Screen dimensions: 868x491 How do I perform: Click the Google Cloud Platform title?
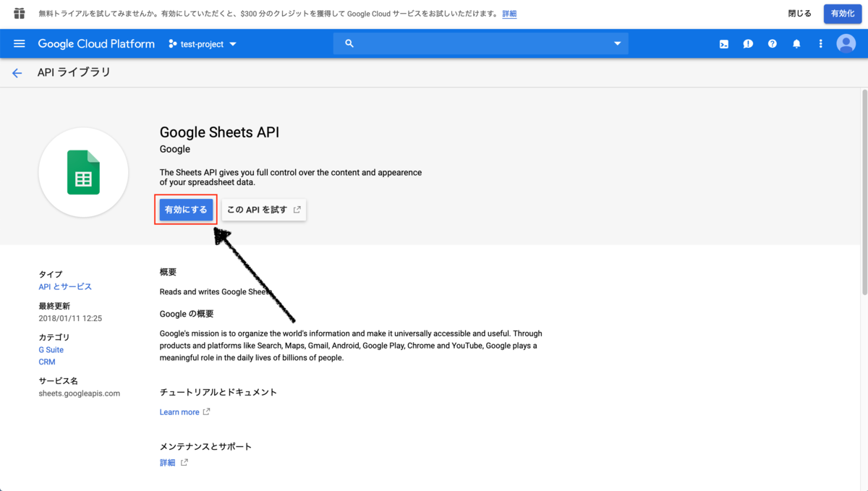pyautogui.click(x=96, y=44)
